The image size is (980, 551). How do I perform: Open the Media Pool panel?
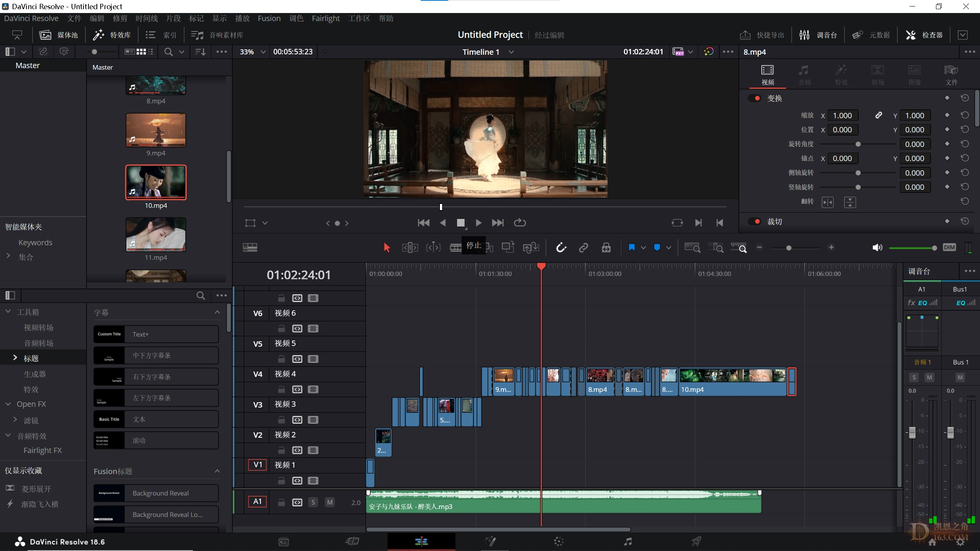[x=59, y=35]
